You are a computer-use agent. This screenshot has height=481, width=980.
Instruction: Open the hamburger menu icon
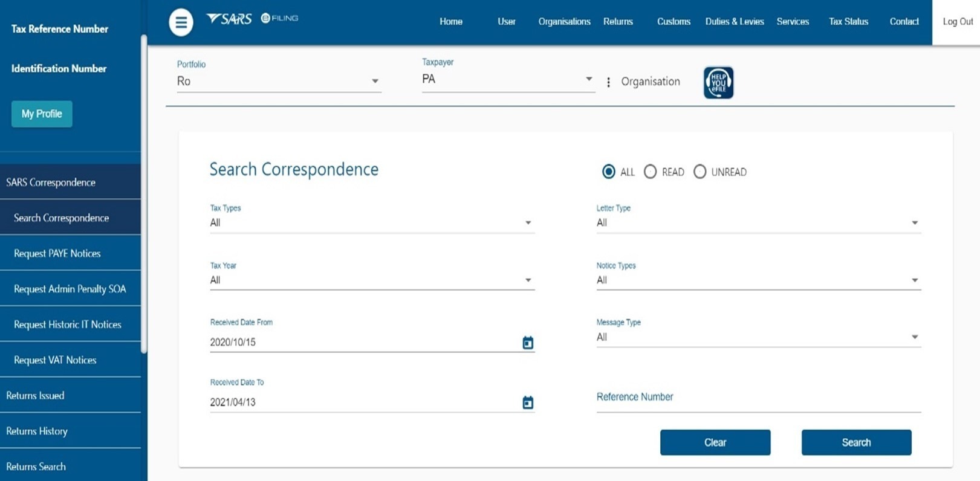coord(181,22)
